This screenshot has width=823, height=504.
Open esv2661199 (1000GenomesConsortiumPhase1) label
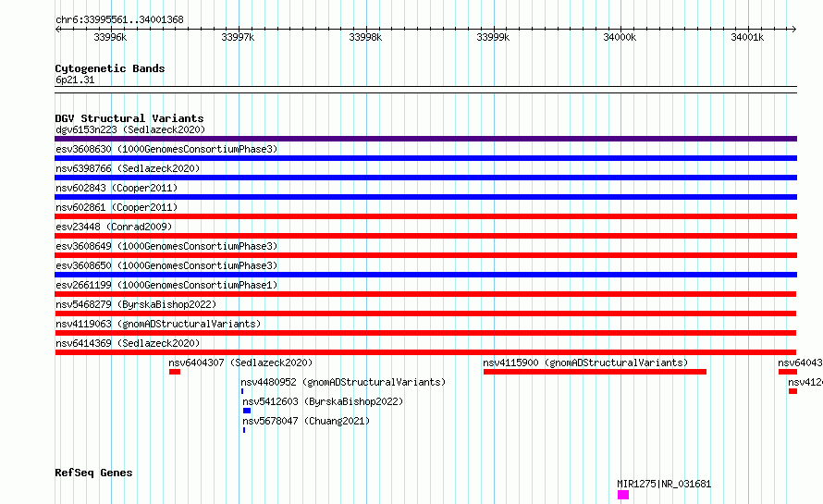pyautogui.click(x=166, y=285)
